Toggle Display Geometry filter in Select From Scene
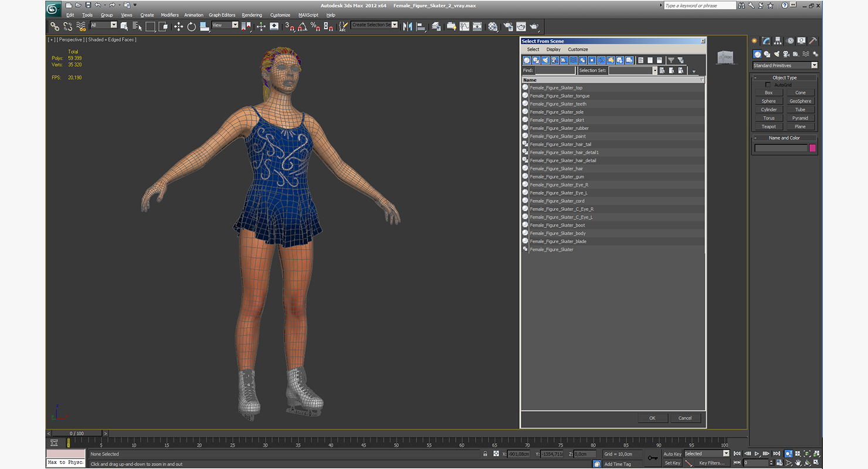 pyautogui.click(x=527, y=60)
